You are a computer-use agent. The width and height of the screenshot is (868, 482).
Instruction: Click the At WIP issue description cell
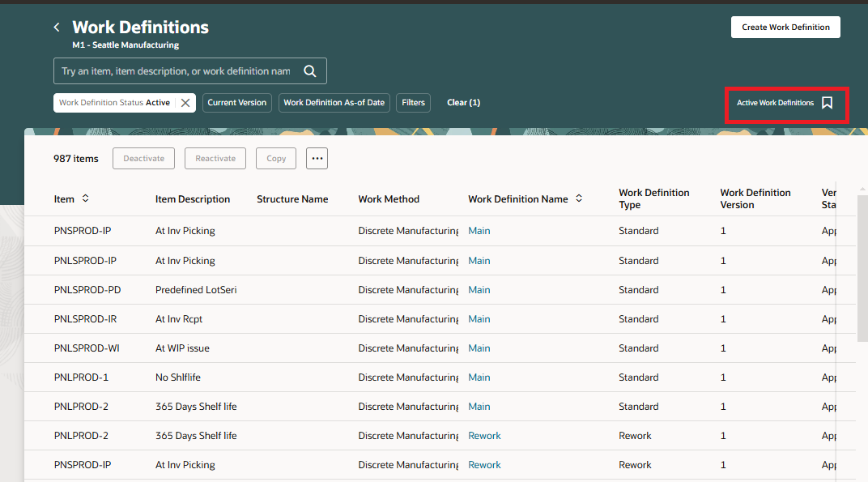click(182, 348)
